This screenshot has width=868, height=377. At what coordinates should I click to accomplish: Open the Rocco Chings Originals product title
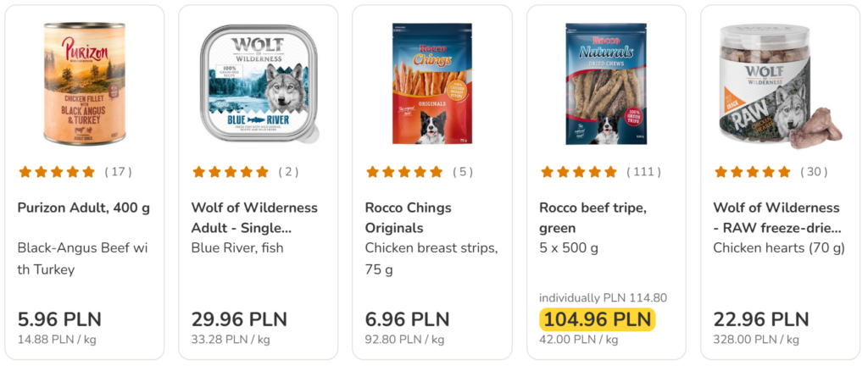click(408, 218)
